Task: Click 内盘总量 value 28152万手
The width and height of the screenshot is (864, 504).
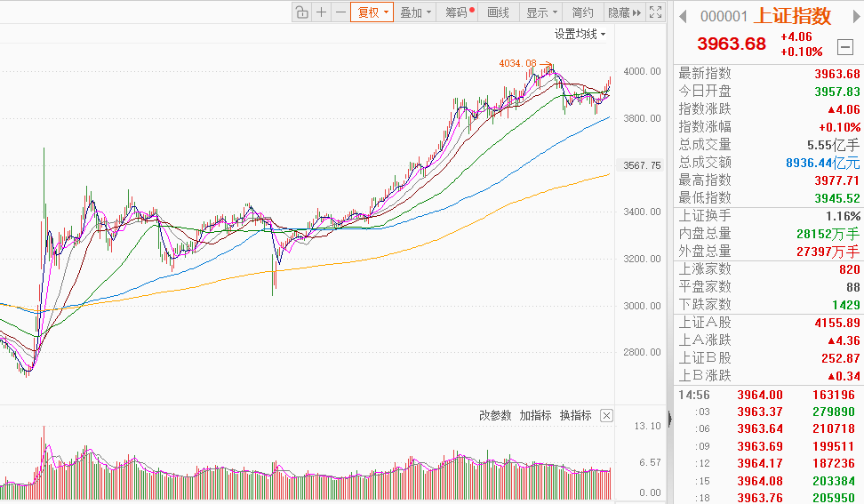Action: 828,234
